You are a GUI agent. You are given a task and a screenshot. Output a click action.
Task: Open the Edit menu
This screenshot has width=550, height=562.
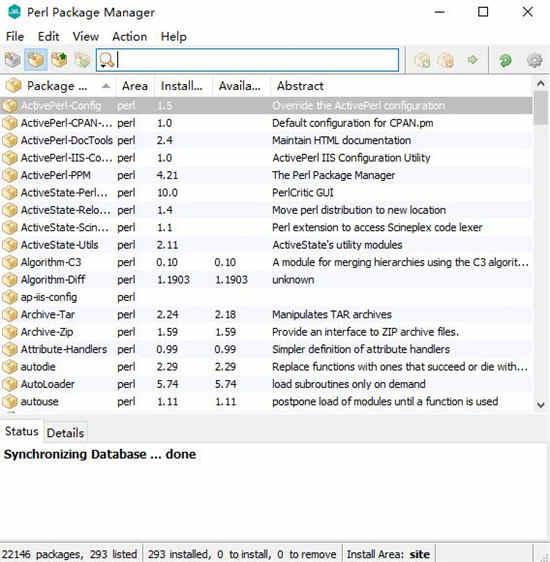click(x=48, y=37)
